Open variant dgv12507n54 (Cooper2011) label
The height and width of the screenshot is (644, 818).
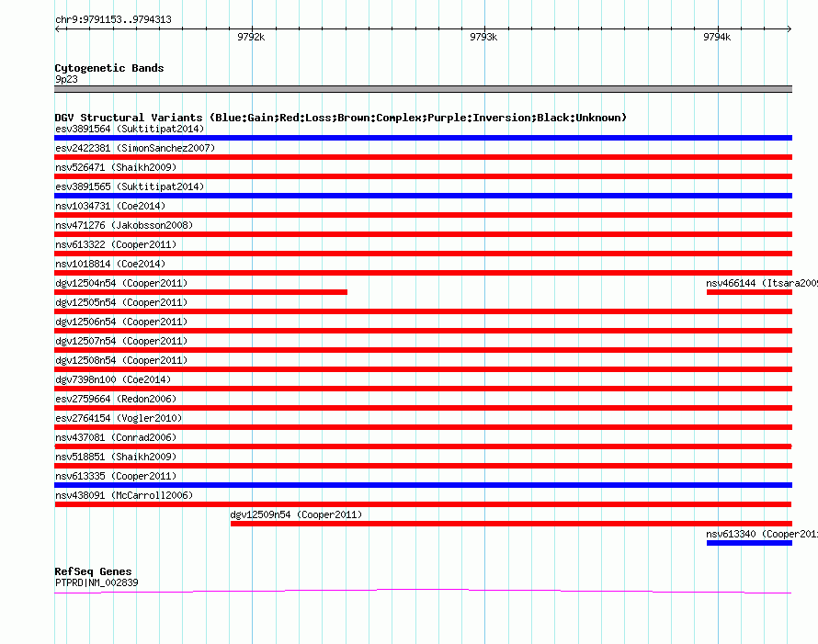[121, 341]
